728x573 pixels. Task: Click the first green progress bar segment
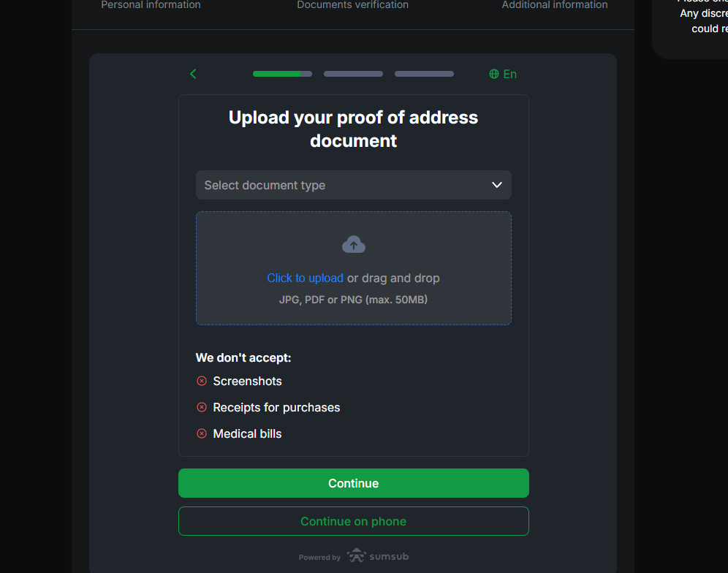pyautogui.click(x=282, y=74)
